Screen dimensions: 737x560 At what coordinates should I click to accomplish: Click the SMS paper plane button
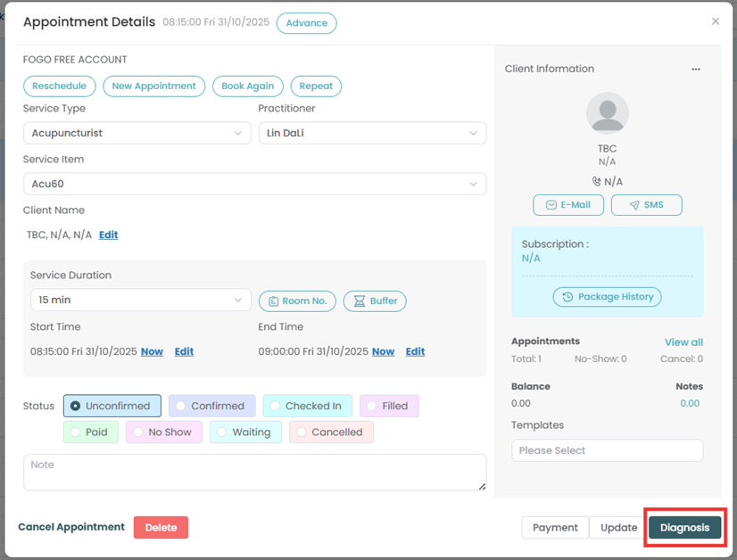click(646, 205)
